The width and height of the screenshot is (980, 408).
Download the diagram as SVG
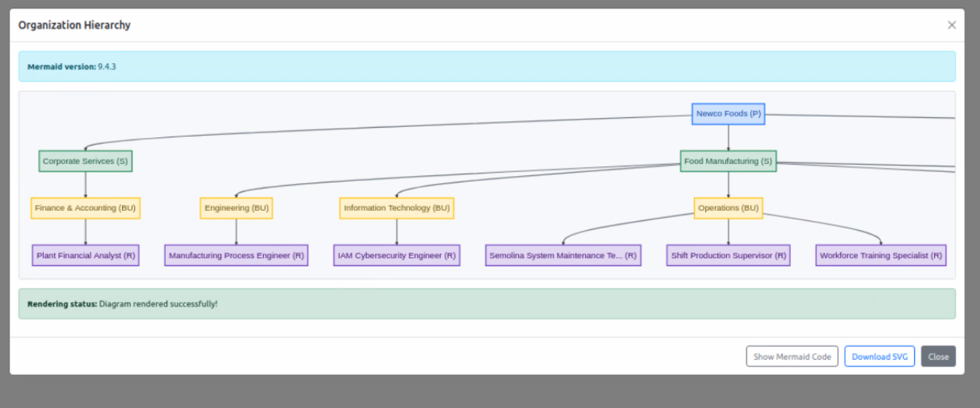click(x=879, y=356)
